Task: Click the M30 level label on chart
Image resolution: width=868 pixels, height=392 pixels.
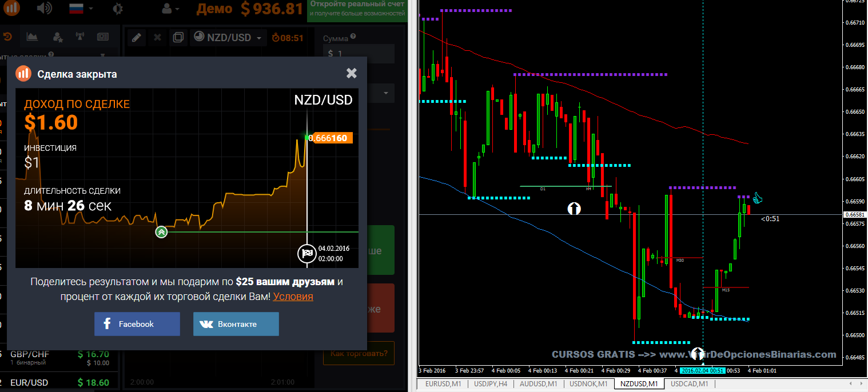Action: 680,261
